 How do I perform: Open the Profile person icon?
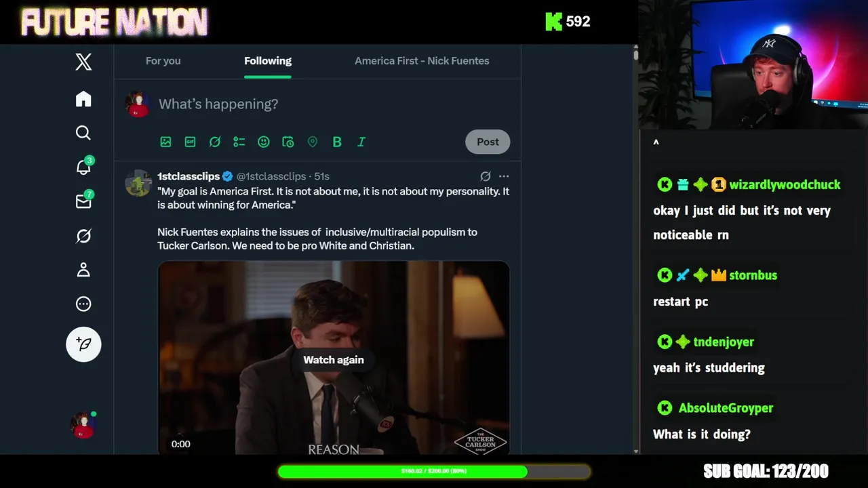coord(83,270)
